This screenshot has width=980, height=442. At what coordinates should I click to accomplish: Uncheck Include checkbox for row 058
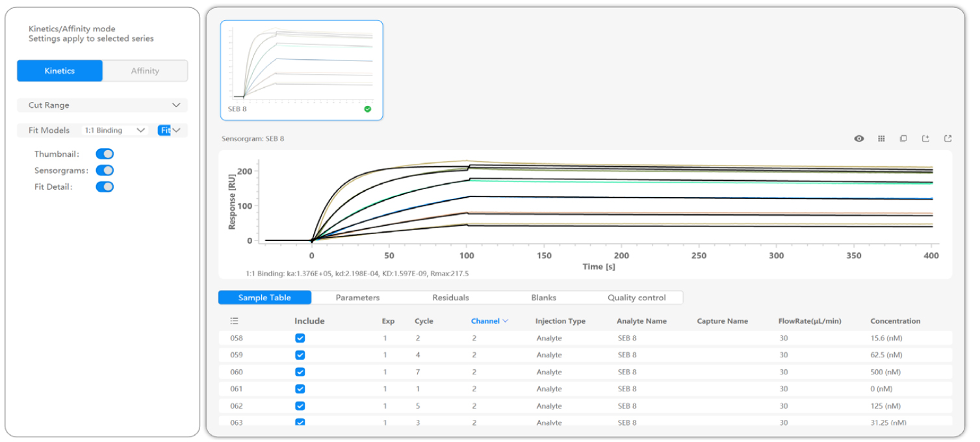(x=300, y=338)
